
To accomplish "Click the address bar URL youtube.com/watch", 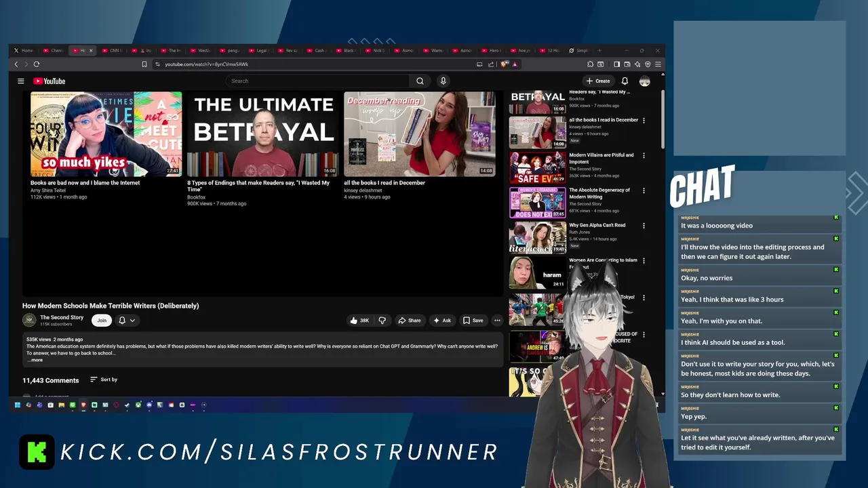I will [x=206, y=64].
